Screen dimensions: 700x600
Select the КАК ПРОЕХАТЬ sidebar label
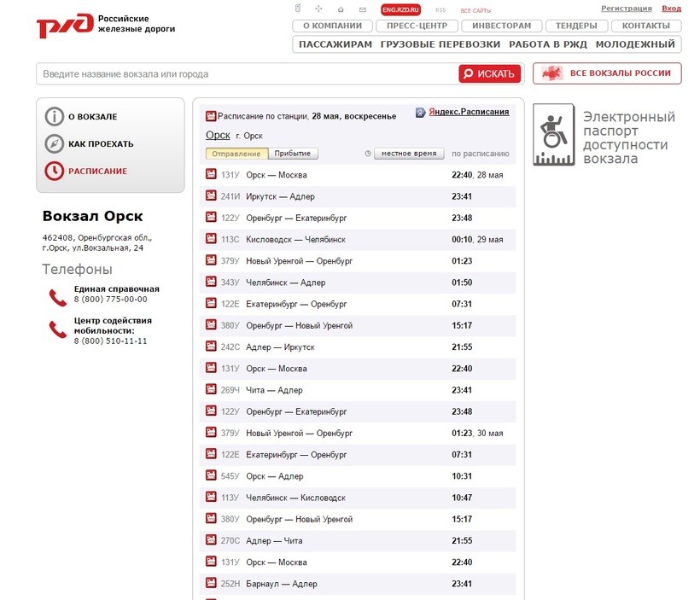(x=101, y=144)
